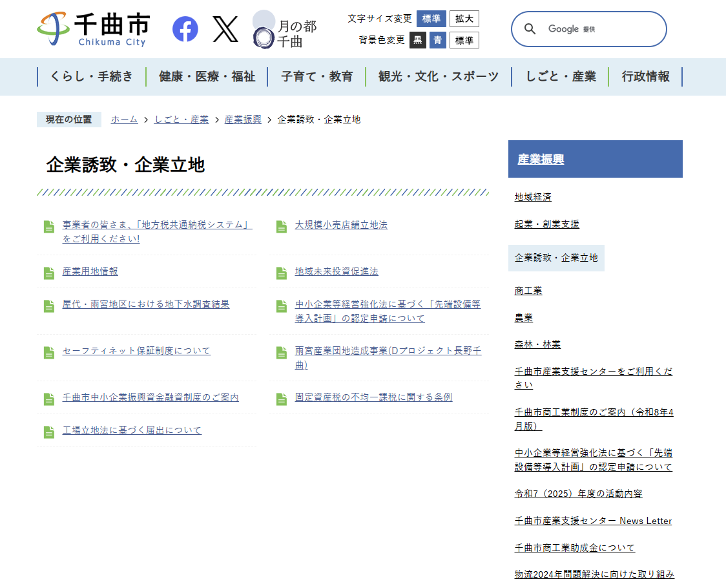The image size is (726, 588).
Task: Click the document icon beside 千曲市中小企業振興資金融資制度のご案内
Action: [x=49, y=399]
